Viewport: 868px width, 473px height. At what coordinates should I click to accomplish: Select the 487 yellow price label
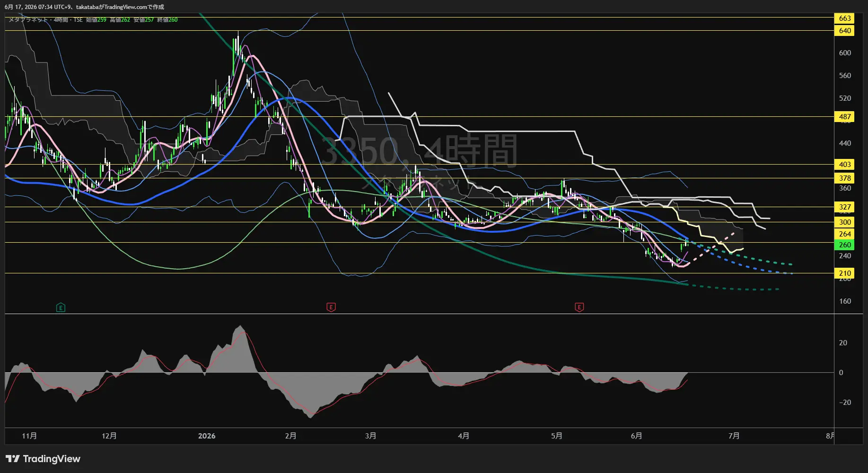click(x=844, y=117)
